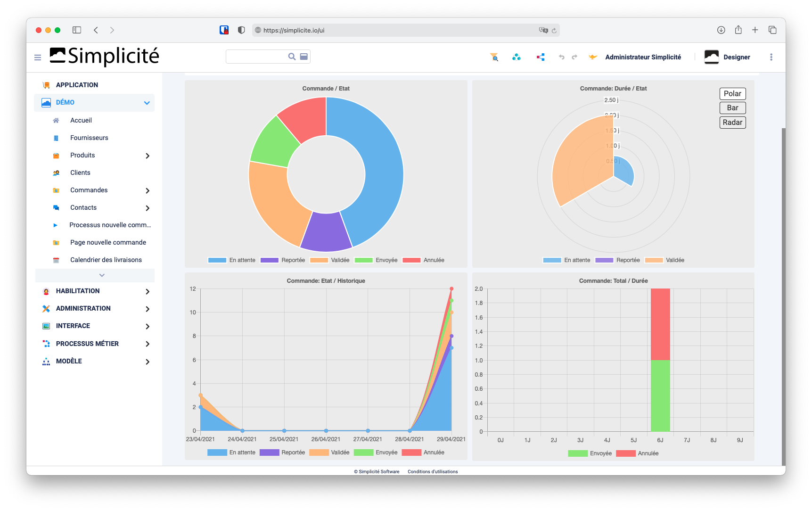Click the search magnifier icon

tap(292, 57)
